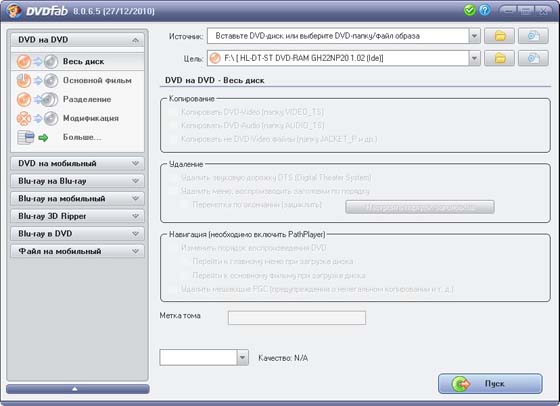Select Основной фильм copy mode
The width and height of the screenshot is (560, 406).
78,80
